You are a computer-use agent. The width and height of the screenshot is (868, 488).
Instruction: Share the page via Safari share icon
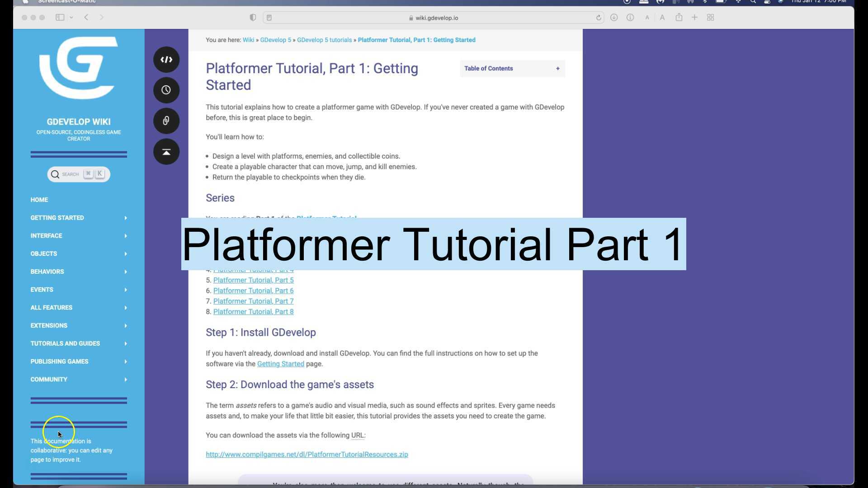[679, 18]
